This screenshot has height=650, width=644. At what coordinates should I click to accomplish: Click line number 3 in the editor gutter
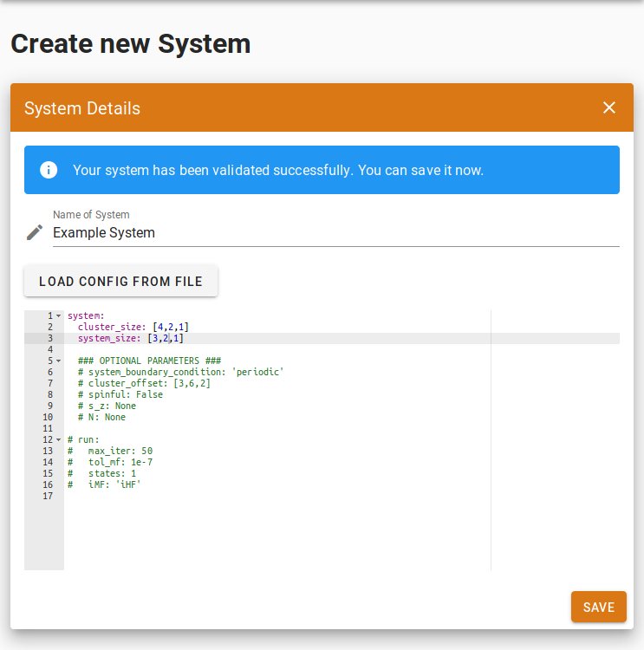pos(49,338)
